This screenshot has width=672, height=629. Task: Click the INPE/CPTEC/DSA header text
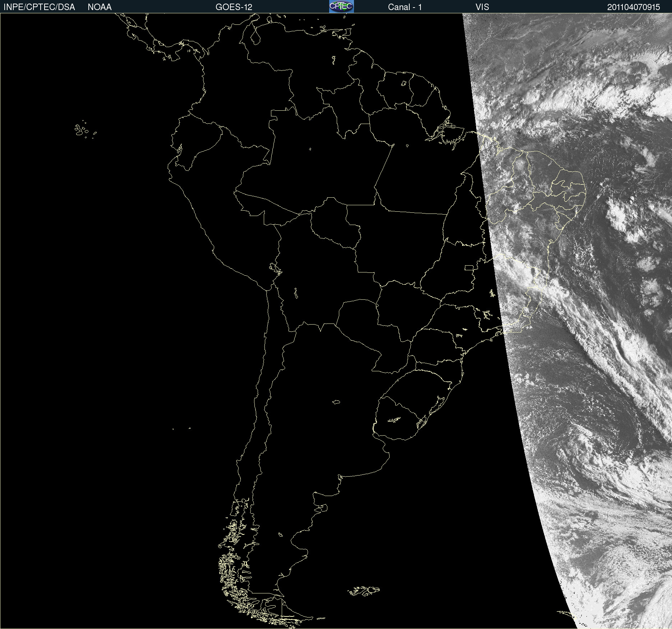pyautogui.click(x=39, y=7)
